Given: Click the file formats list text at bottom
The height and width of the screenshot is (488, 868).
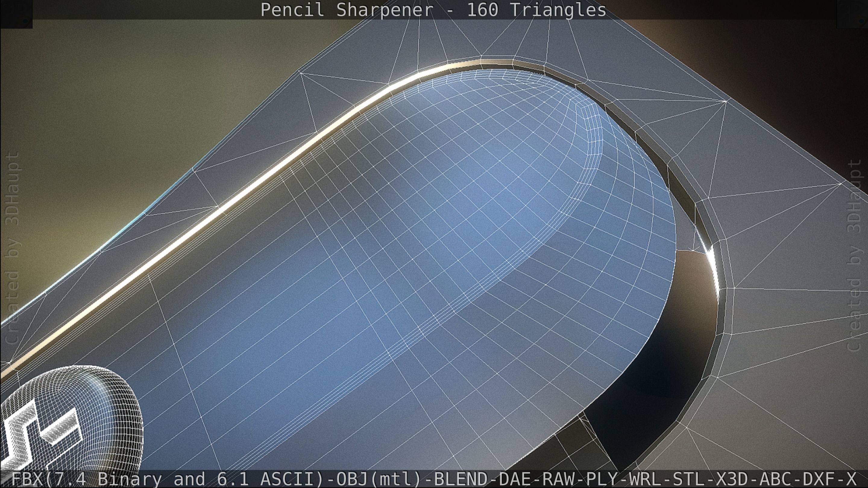Looking at the screenshot, I should click(434, 479).
